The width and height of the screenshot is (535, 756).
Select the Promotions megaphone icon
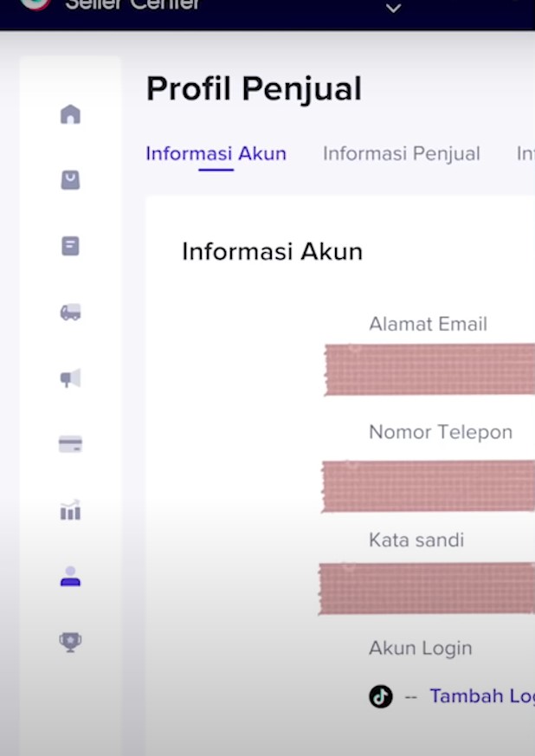pyautogui.click(x=70, y=378)
